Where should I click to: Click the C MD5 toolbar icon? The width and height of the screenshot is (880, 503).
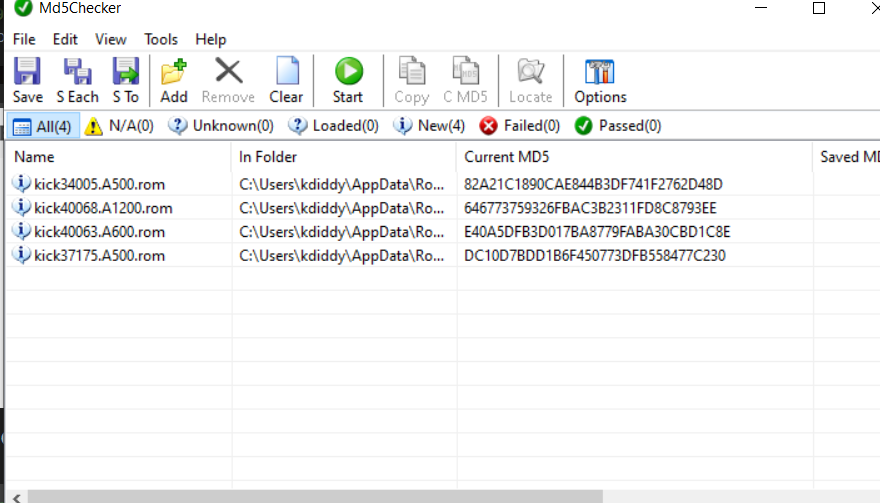465,80
